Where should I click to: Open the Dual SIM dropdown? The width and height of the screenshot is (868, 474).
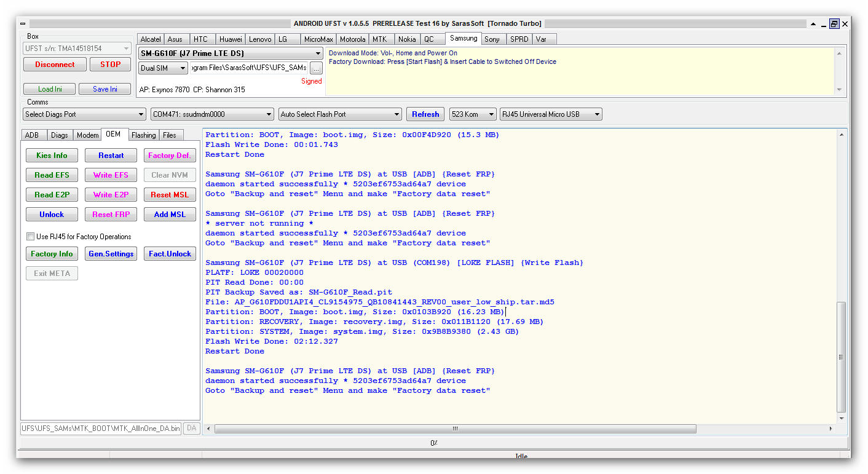164,68
